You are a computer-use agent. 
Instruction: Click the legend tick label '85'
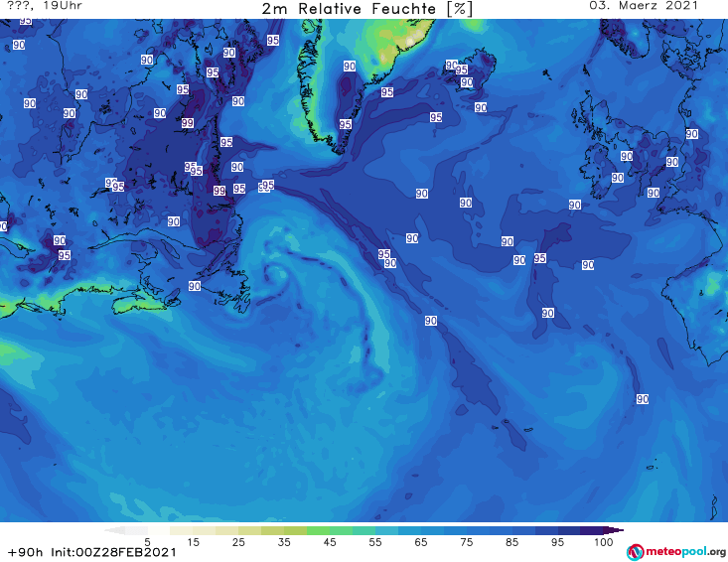click(512, 542)
